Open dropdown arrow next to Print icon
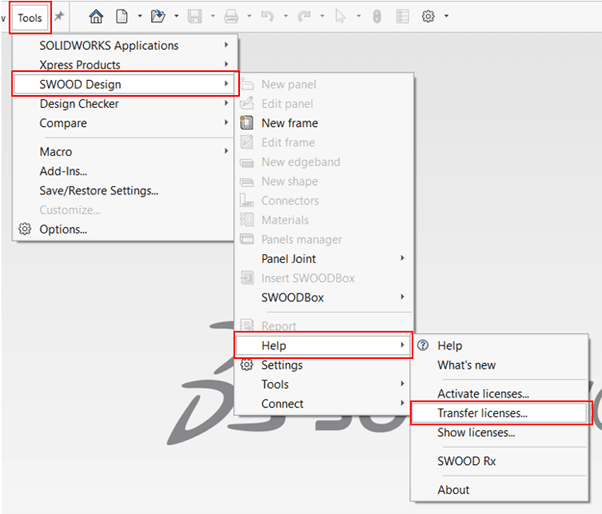Image resolution: width=602 pixels, height=514 pixels. point(249,16)
